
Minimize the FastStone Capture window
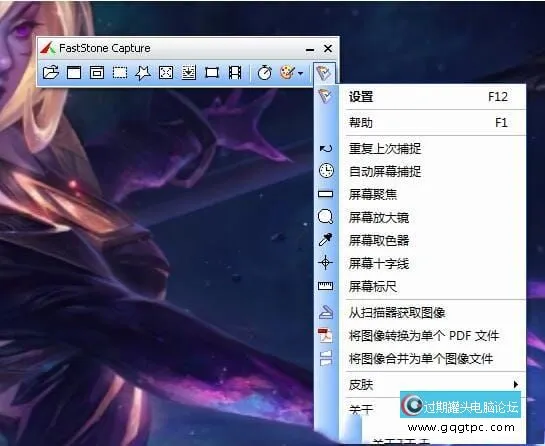[310, 50]
